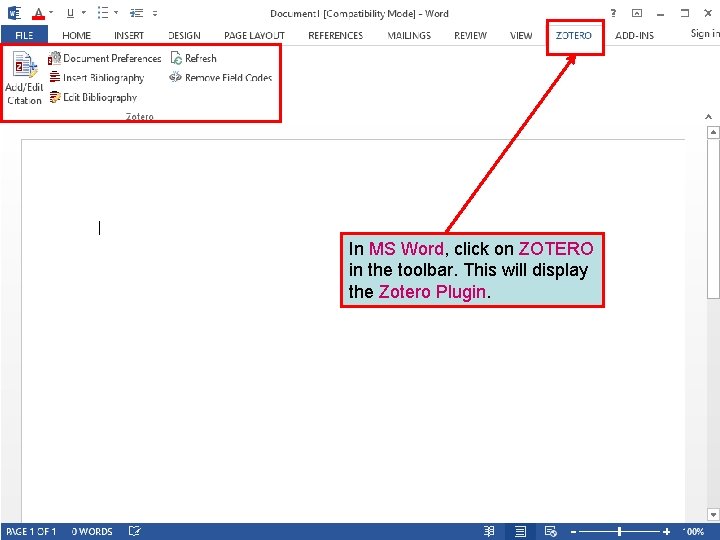Click Add/Edit Citation Zotero button
The height and width of the screenshot is (540, 720).
click(24, 78)
